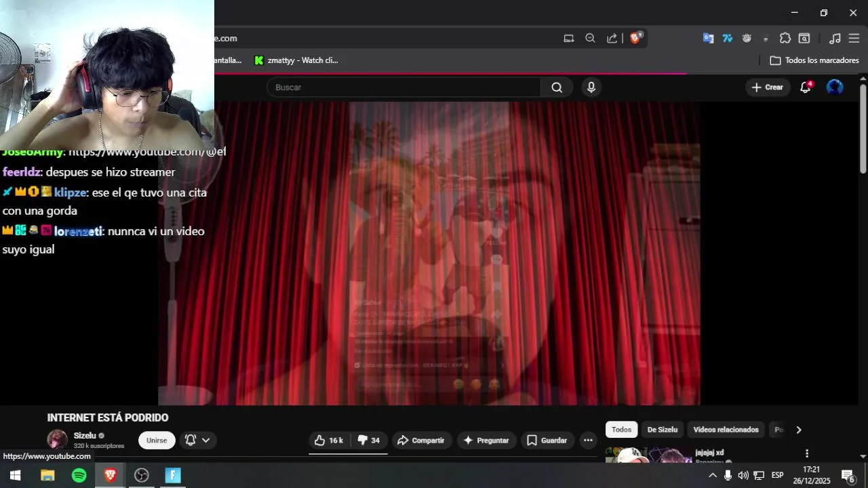Like the video with 16 k likes
The width and height of the screenshot is (868, 488).
click(x=329, y=441)
